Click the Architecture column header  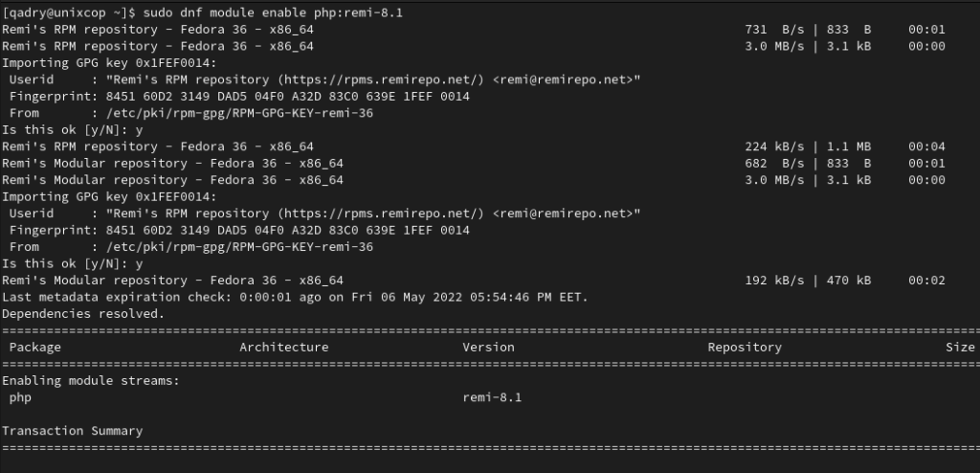(x=283, y=348)
